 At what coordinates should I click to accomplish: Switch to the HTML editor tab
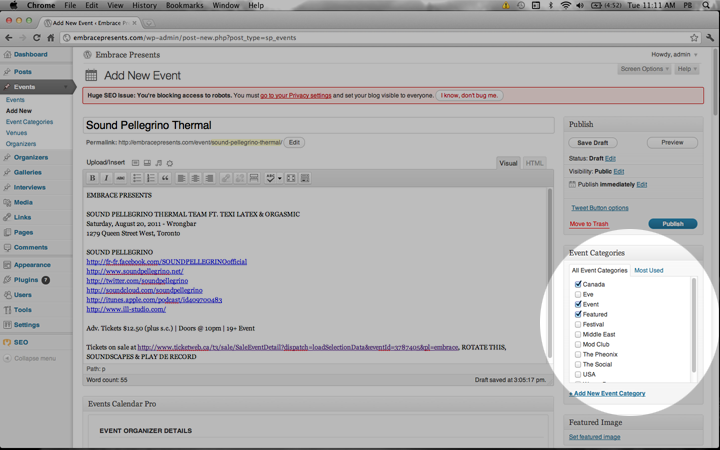tap(535, 163)
